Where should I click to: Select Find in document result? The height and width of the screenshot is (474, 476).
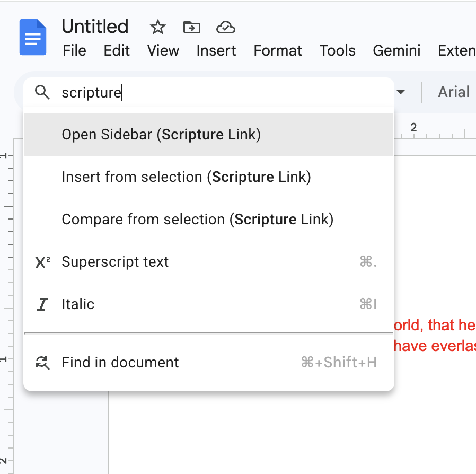tap(209, 362)
